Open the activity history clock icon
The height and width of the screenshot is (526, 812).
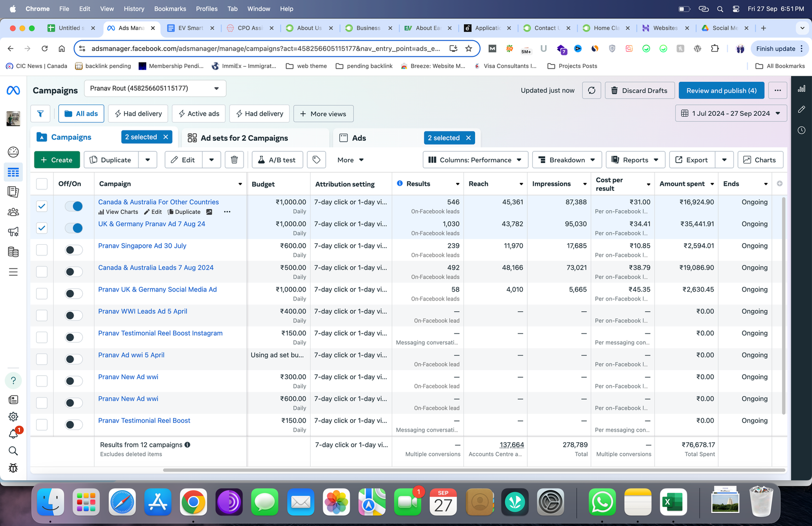click(801, 130)
